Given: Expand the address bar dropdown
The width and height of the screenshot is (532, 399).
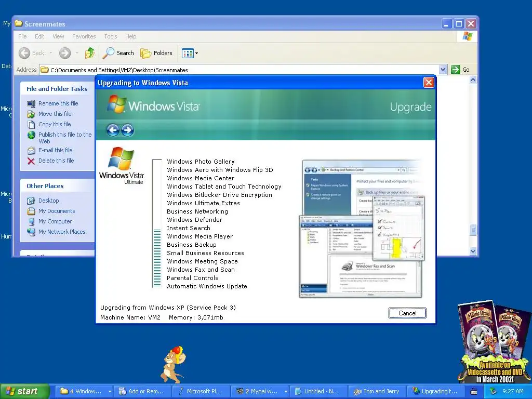Looking at the screenshot, I should click(x=443, y=70).
